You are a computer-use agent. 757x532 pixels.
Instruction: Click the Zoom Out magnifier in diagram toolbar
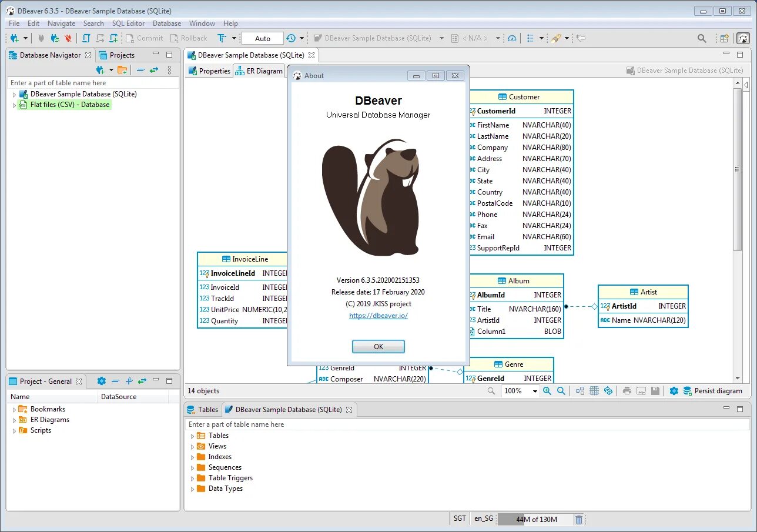coord(561,391)
